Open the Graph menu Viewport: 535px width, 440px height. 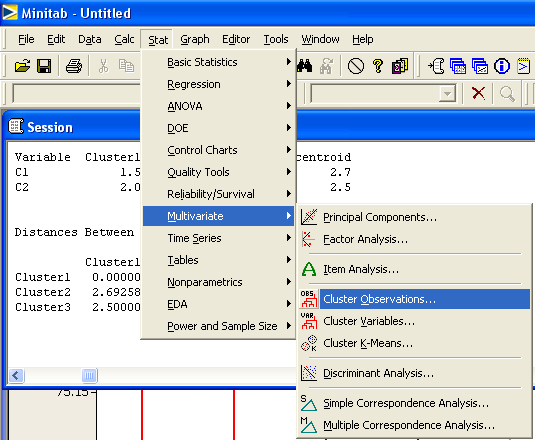point(195,39)
